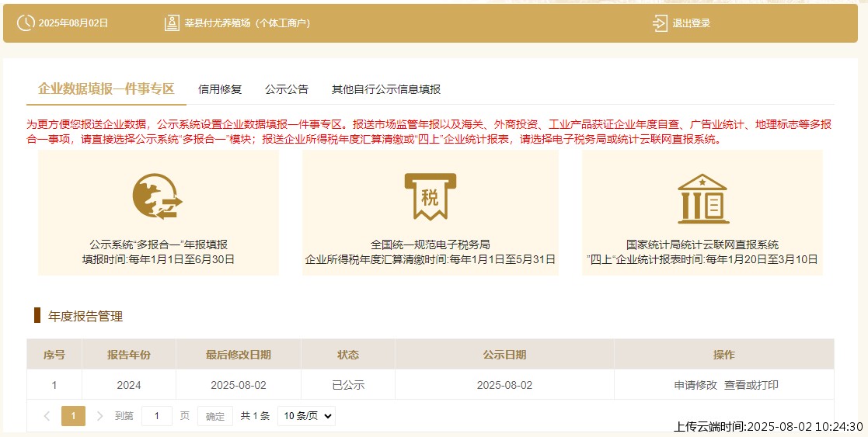
Task: Click the clock icon beside the date
Action: [x=26, y=23]
